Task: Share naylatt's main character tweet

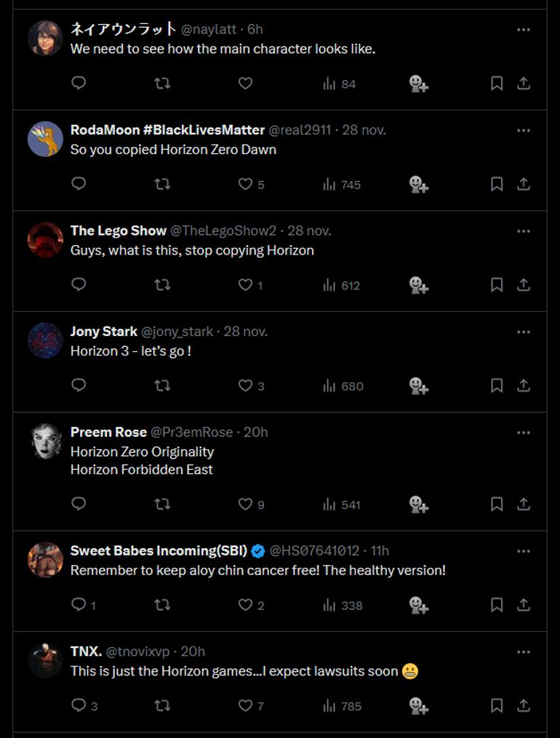Action: click(523, 84)
